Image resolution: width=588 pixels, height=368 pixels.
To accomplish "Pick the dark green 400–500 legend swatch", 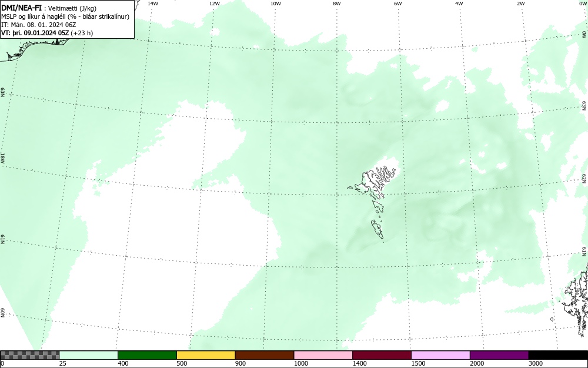I will coord(147,355).
